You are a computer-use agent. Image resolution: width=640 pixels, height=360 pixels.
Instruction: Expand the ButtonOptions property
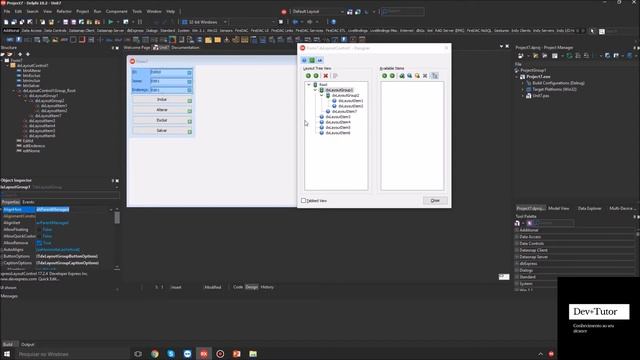[2, 256]
